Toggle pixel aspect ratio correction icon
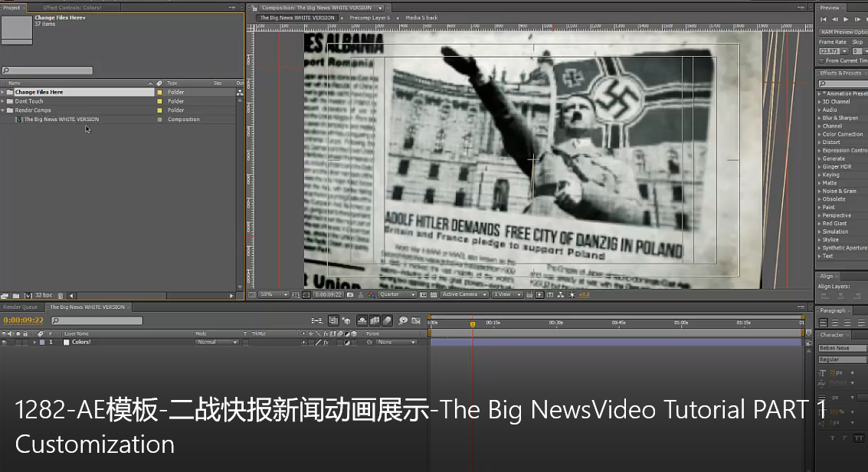Image resolution: width=868 pixels, height=472 pixels. point(529,295)
